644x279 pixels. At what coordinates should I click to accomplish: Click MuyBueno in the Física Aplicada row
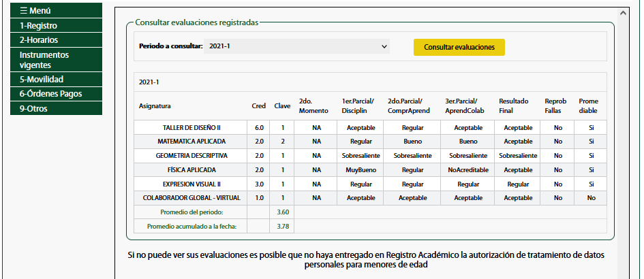(361, 170)
